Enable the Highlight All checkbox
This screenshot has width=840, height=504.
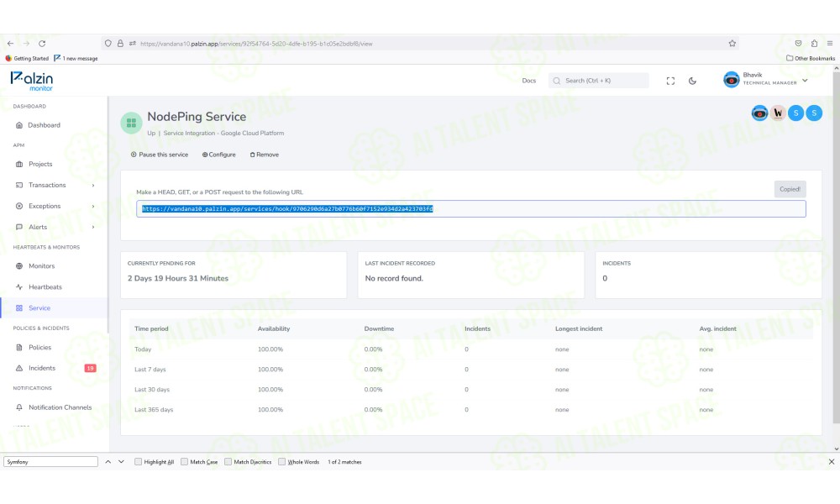(x=139, y=462)
